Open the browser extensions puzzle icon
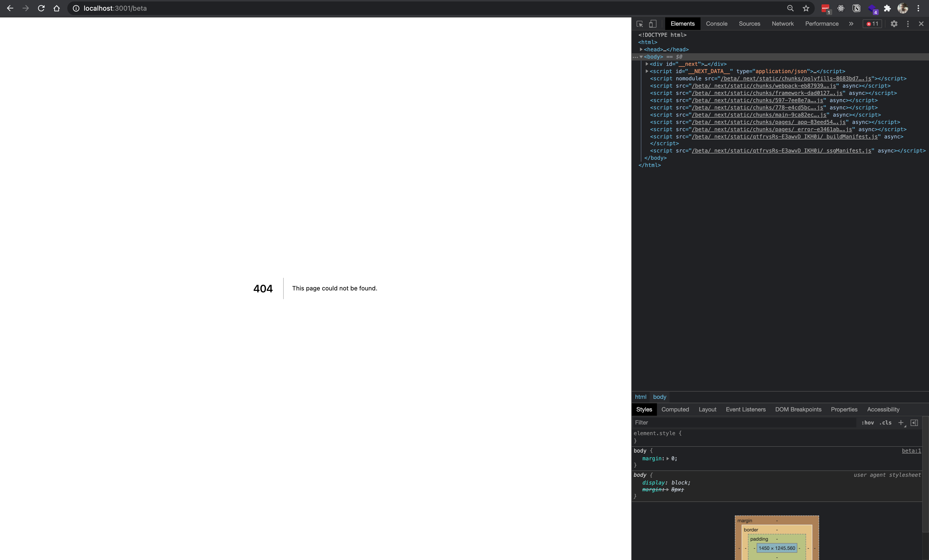Image resolution: width=929 pixels, height=560 pixels. click(x=887, y=8)
